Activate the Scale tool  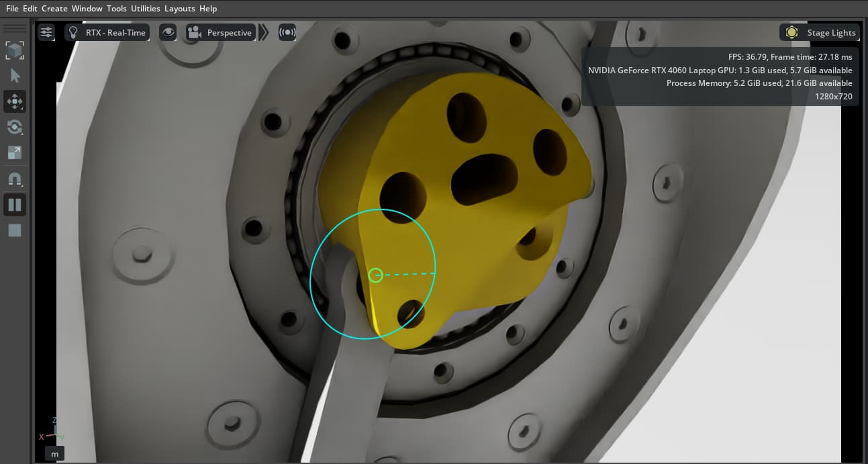pos(15,152)
